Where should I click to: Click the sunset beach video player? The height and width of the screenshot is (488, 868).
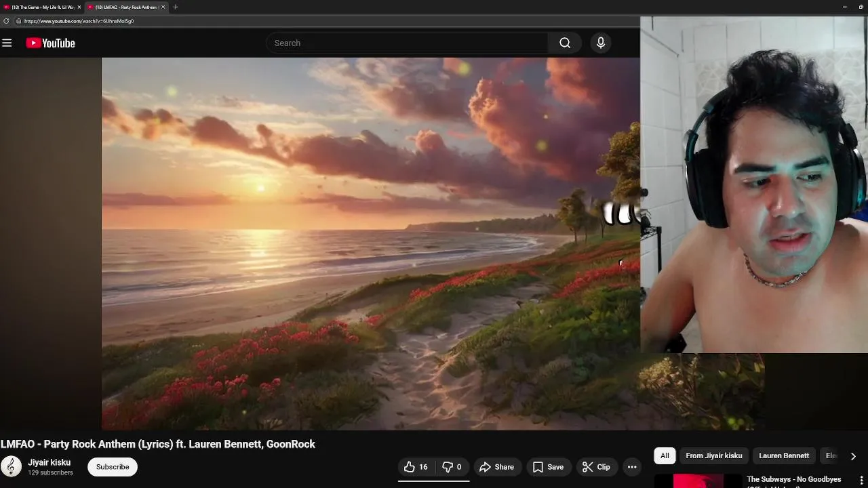tap(370, 243)
